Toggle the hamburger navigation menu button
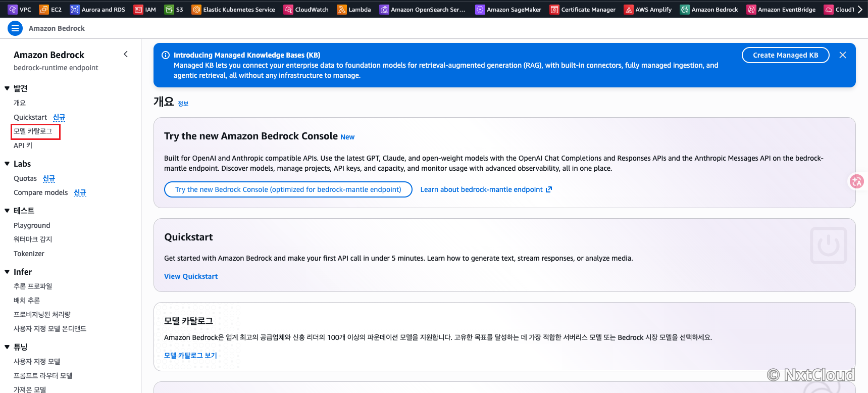 (x=15, y=28)
